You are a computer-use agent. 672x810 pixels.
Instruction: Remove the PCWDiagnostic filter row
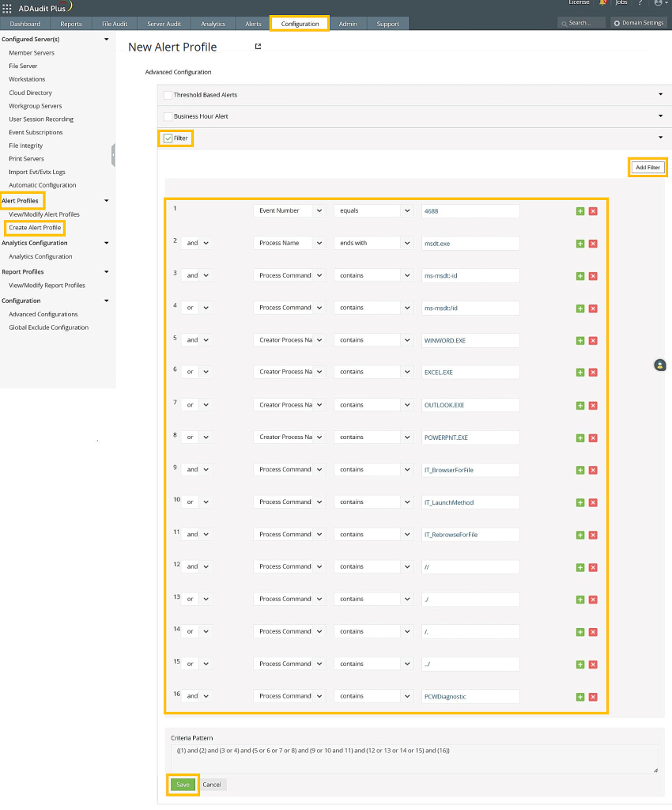593,697
